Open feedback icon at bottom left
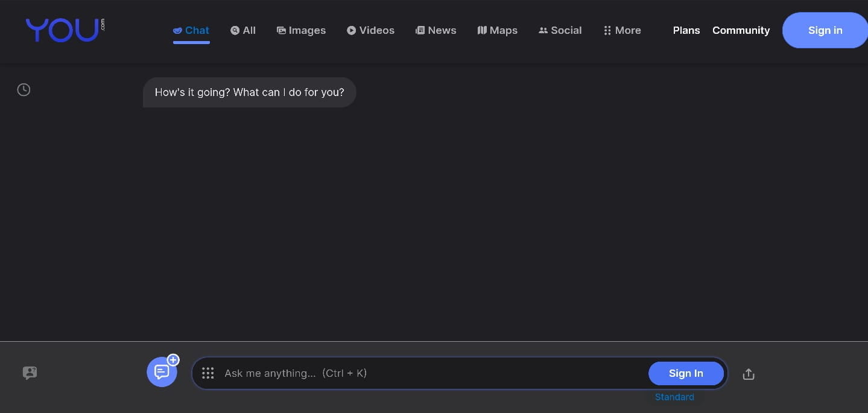The image size is (868, 413). [x=30, y=373]
